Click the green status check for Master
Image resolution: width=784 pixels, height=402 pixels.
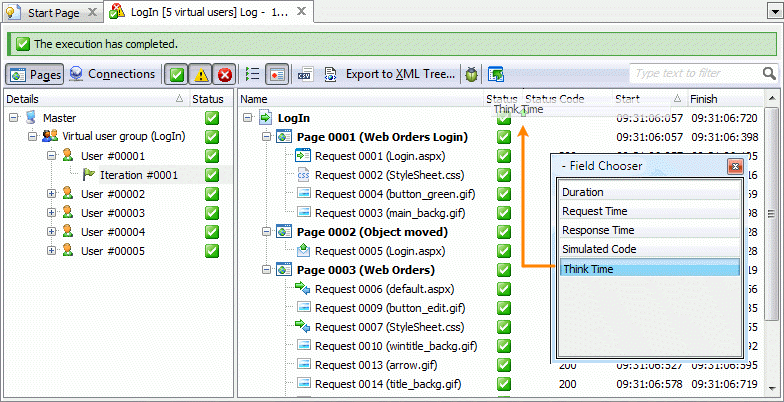point(212,118)
